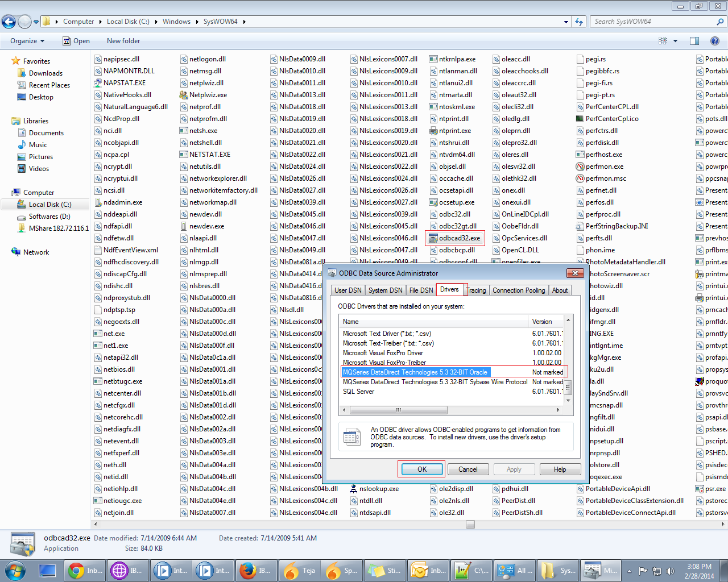Select the ndadmin.exe file icon
This screenshot has height=582, width=728.
(x=98, y=202)
